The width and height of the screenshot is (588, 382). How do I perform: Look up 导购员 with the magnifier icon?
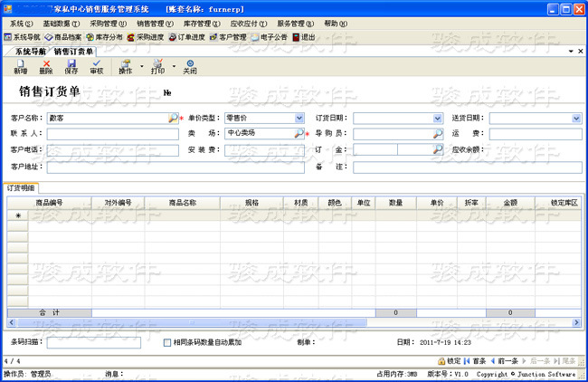tap(438, 134)
